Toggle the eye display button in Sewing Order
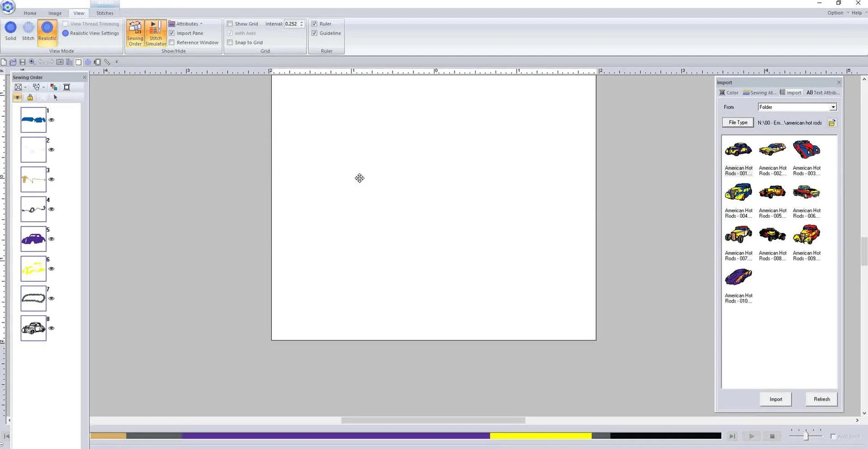 coord(17,97)
